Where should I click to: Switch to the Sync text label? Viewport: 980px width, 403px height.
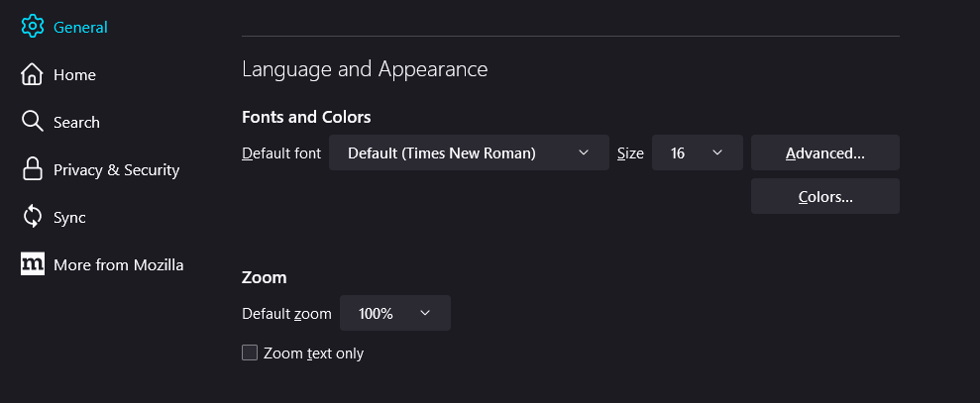(69, 218)
